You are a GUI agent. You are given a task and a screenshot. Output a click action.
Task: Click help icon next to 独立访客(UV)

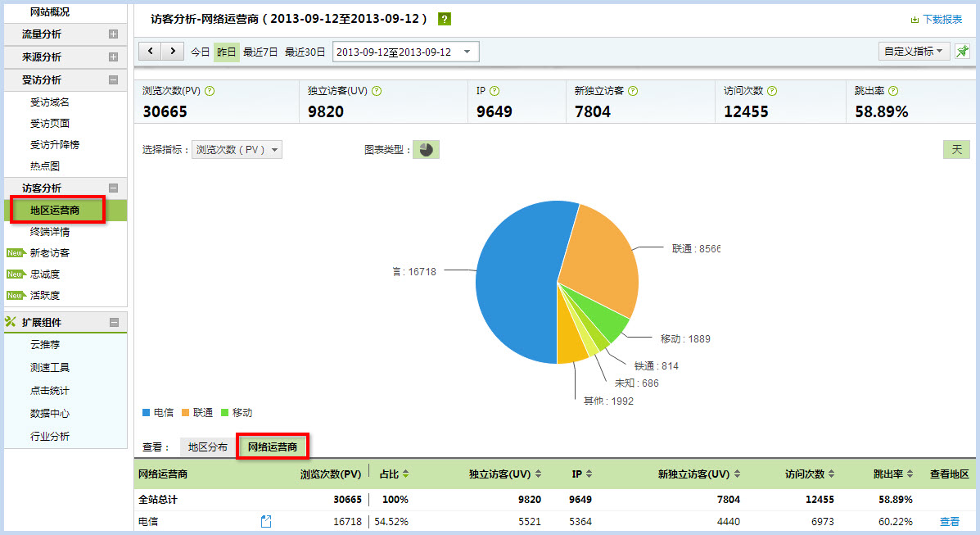(377, 91)
